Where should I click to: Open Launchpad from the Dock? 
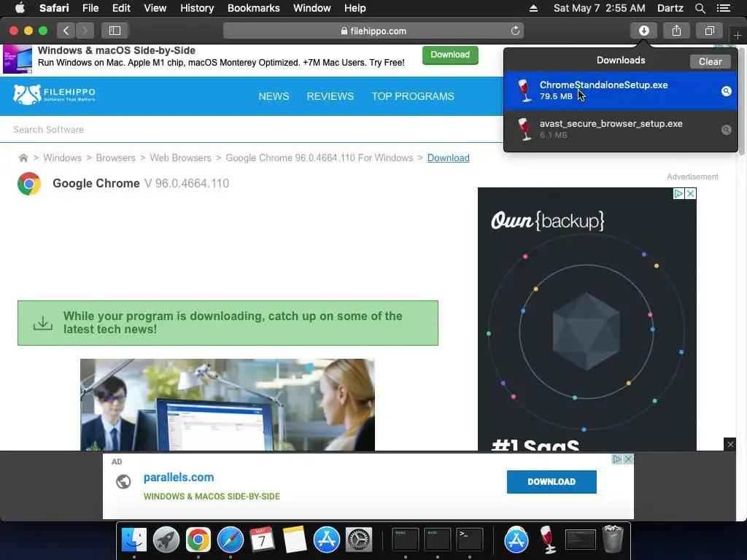[166, 540]
